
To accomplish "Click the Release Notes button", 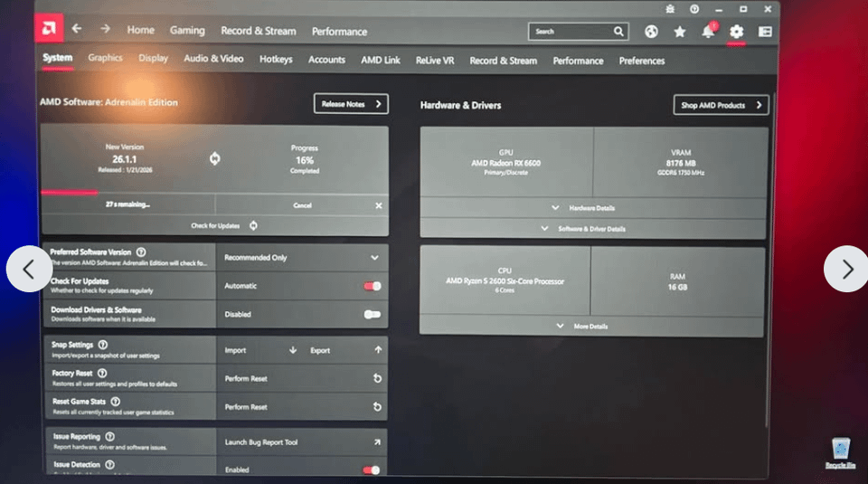I will point(351,104).
